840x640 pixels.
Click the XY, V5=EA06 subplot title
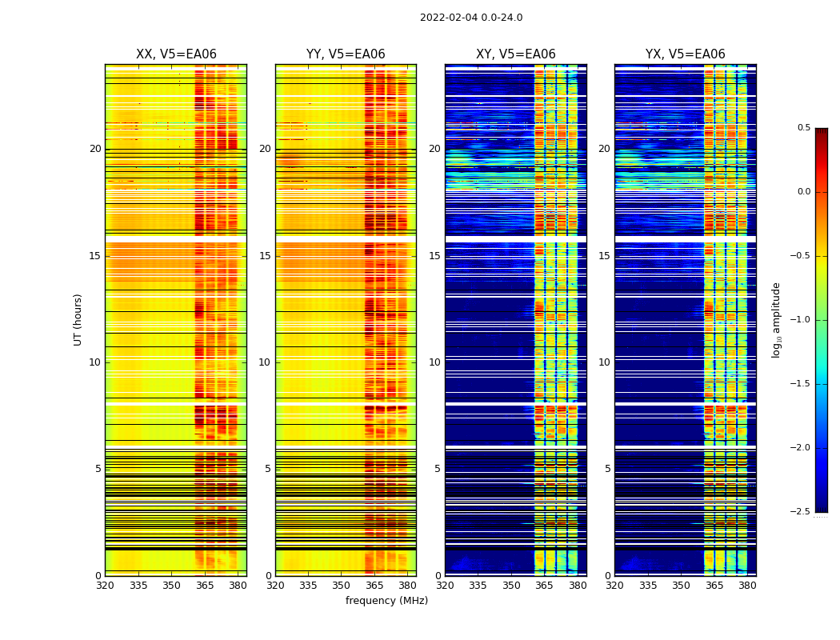tap(516, 54)
